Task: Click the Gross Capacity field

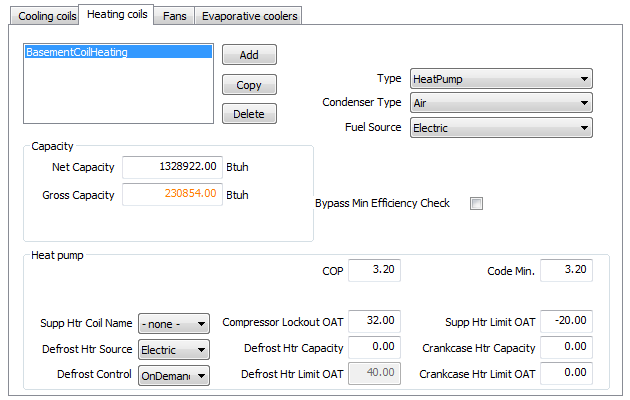Action: [172, 194]
